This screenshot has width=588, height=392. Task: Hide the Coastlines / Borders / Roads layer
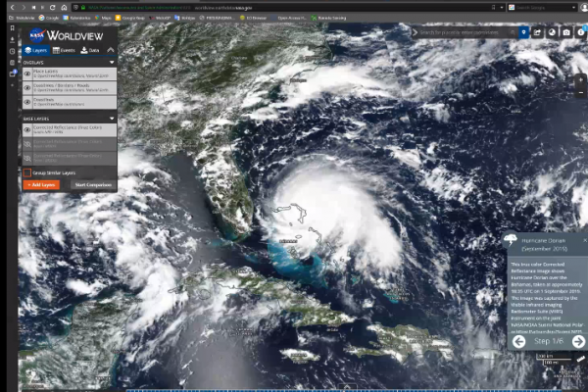27,88
